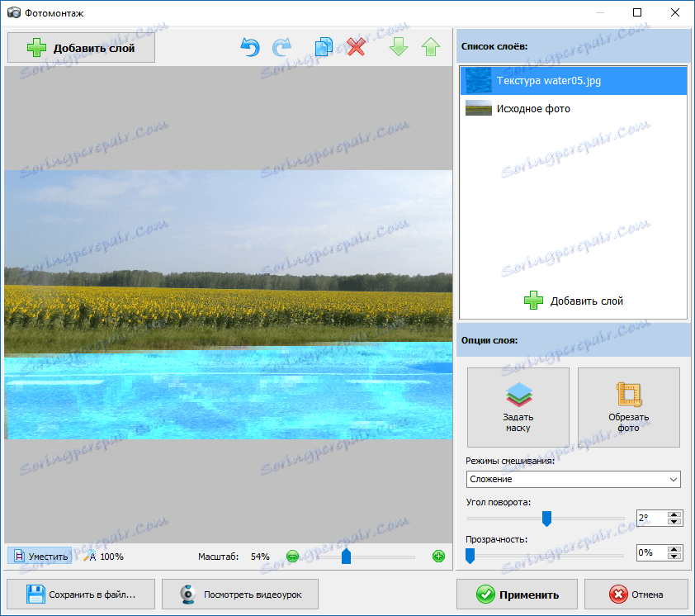The height and width of the screenshot is (616, 695).
Task: Select the Исходное фото layer
Action: coord(573,109)
